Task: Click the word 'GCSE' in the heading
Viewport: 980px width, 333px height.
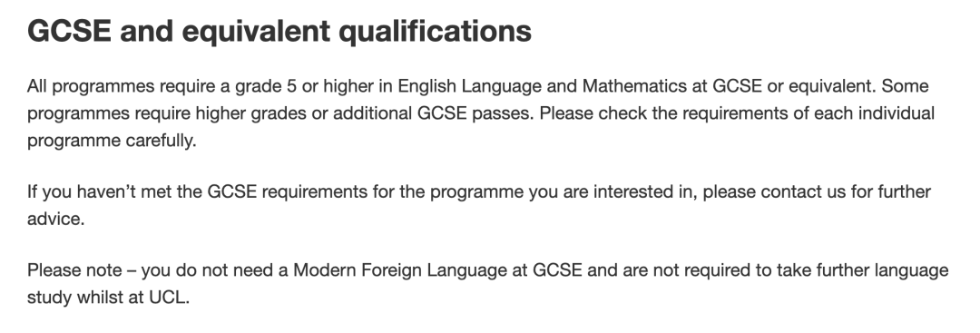Action: 69,31
